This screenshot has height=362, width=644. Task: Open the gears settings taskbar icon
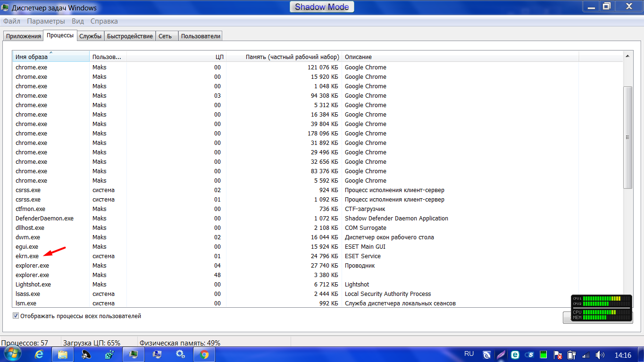[x=180, y=354]
